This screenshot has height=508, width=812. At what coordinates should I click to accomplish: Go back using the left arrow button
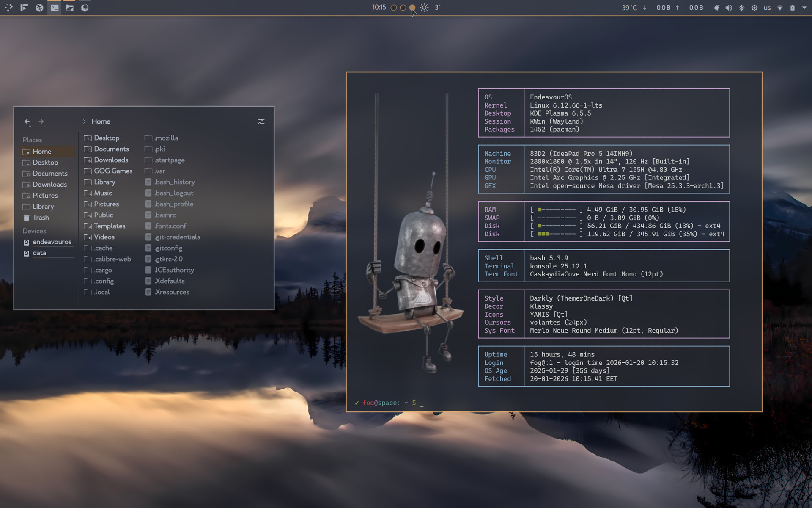pos(27,121)
